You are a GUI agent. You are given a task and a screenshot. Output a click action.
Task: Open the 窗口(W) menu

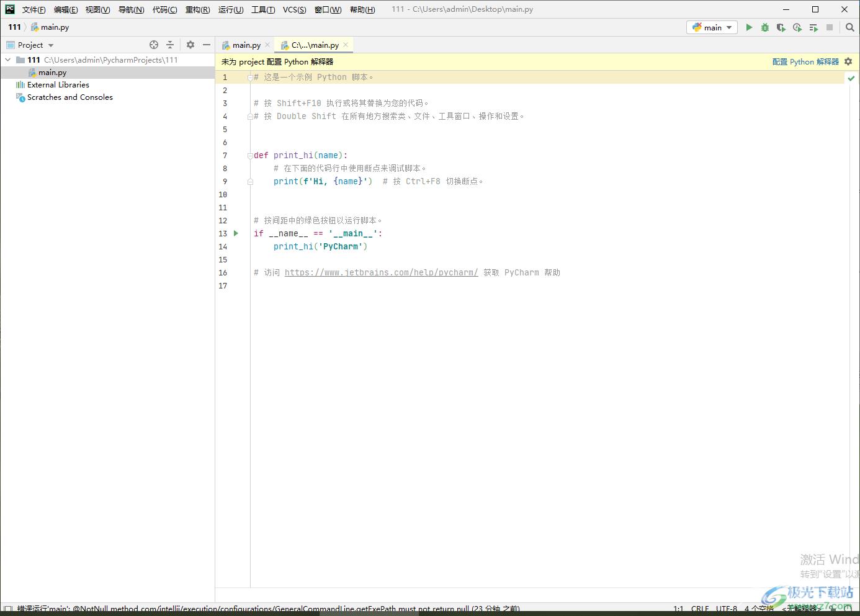[x=328, y=9]
